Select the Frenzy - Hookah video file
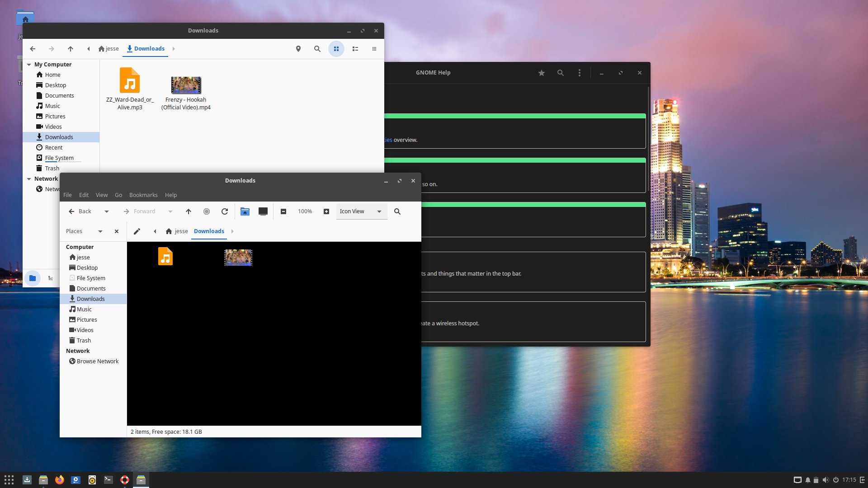The image size is (868, 488). coord(186,93)
